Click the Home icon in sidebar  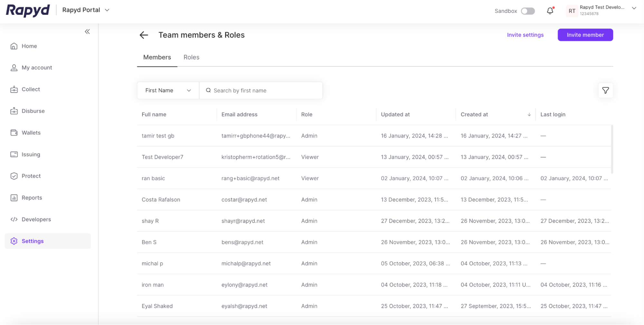(14, 46)
